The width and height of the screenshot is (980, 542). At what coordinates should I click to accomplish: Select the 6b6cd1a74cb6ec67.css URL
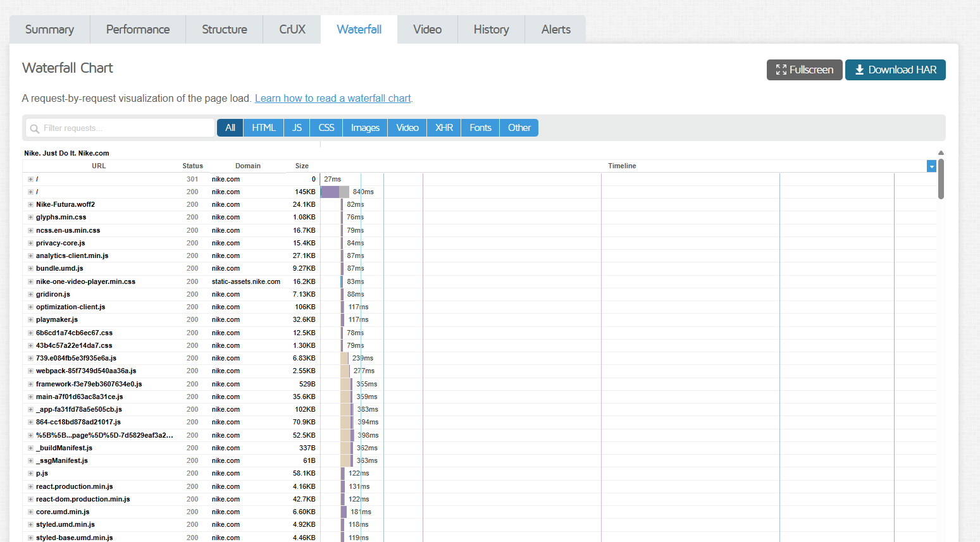[x=74, y=333]
